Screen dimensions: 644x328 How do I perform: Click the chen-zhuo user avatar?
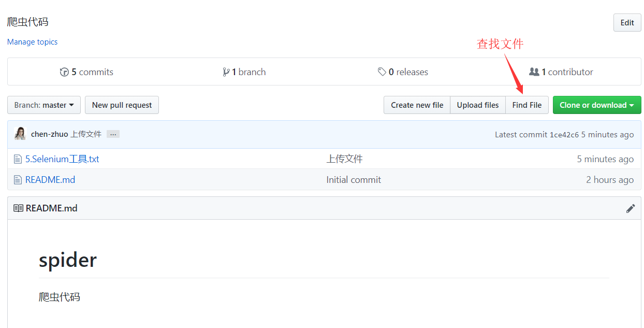pos(20,134)
